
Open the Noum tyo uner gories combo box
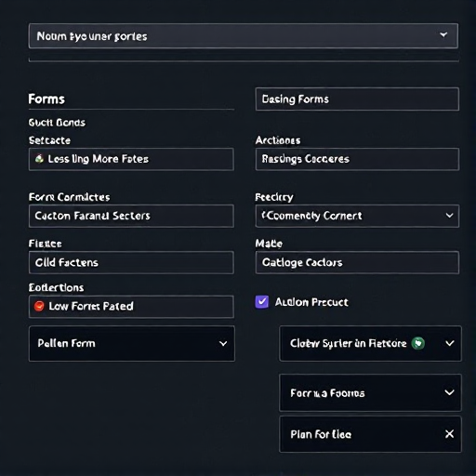coord(244,36)
